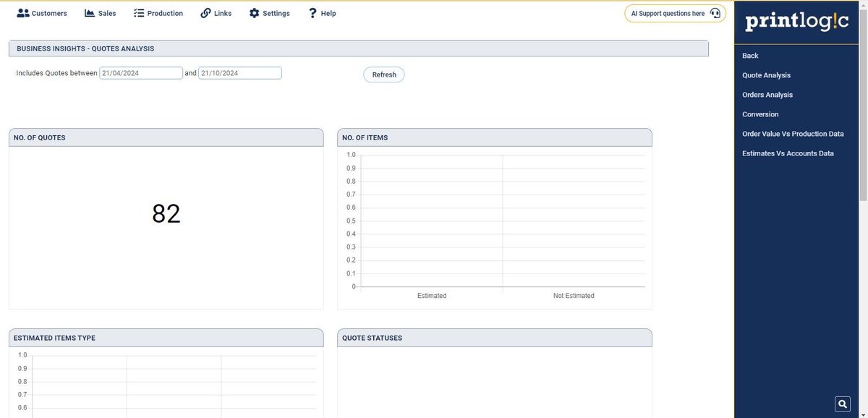Click the AI Support questions here button
Viewport: 868px width, 418px height.
pyautogui.click(x=675, y=13)
